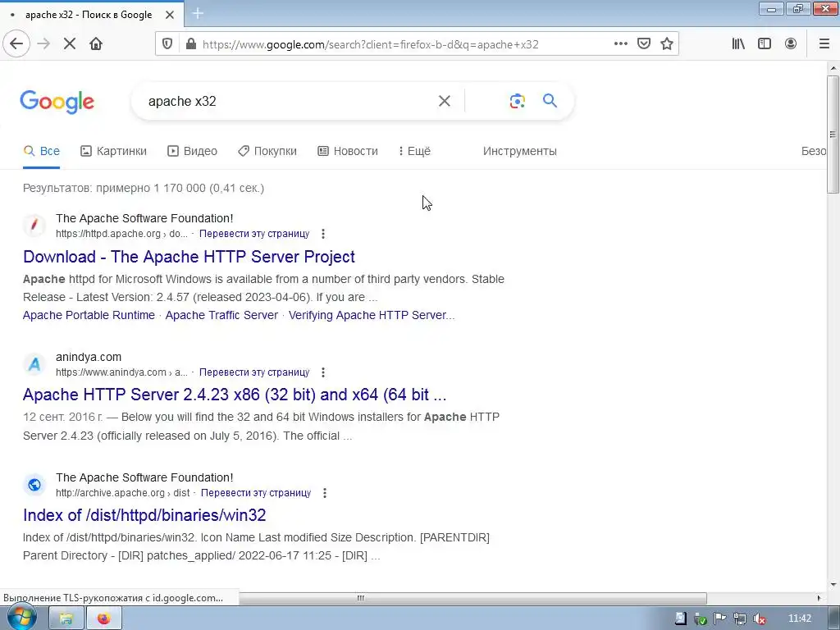The height and width of the screenshot is (630, 840).
Task: Open volume control in tray
Action: 759,619
